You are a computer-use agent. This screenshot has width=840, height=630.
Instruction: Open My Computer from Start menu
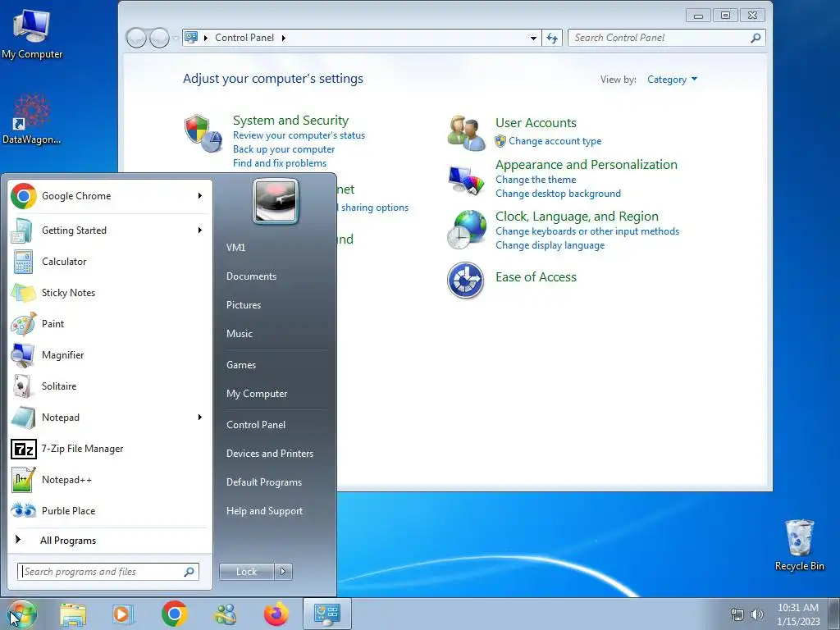point(257,394)
